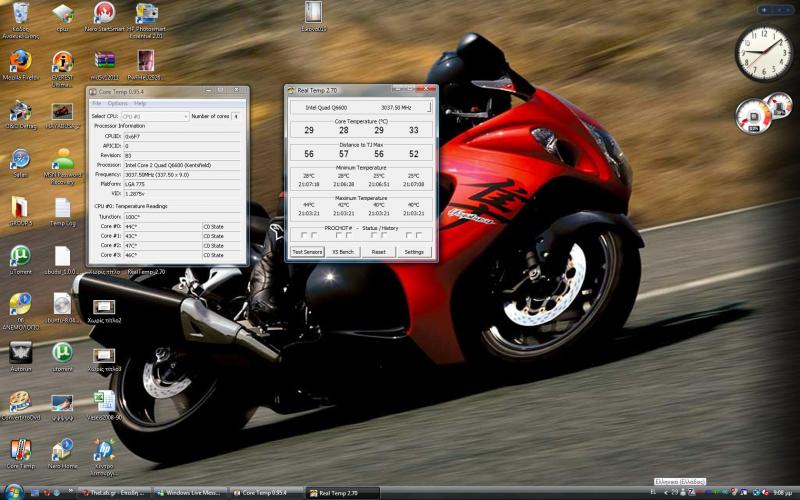Screen dimensions: 800x500
Task: Switch to Core Temp 0.95.4 taskbar button
Action: tap(266, 493)
